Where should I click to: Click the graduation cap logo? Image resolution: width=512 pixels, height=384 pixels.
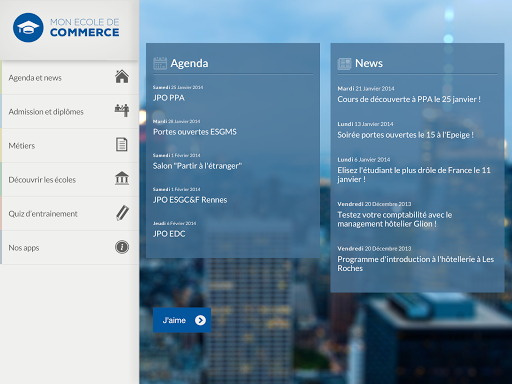coord(28,28)
